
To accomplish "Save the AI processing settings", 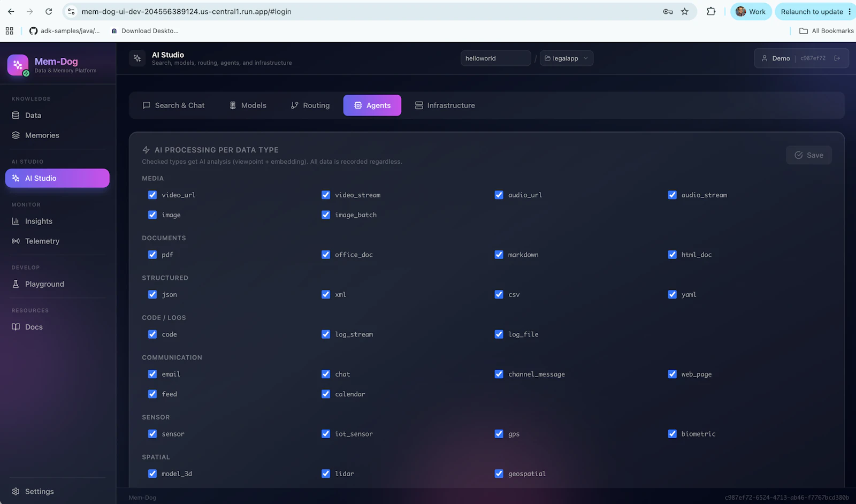I will pyautogui.click(x=808, y=155).
